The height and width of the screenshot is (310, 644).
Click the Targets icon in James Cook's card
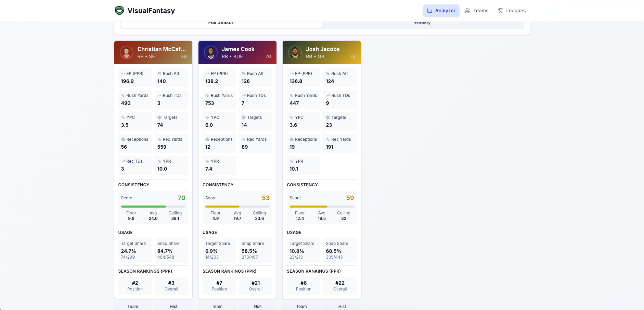[x=244, y=117]
